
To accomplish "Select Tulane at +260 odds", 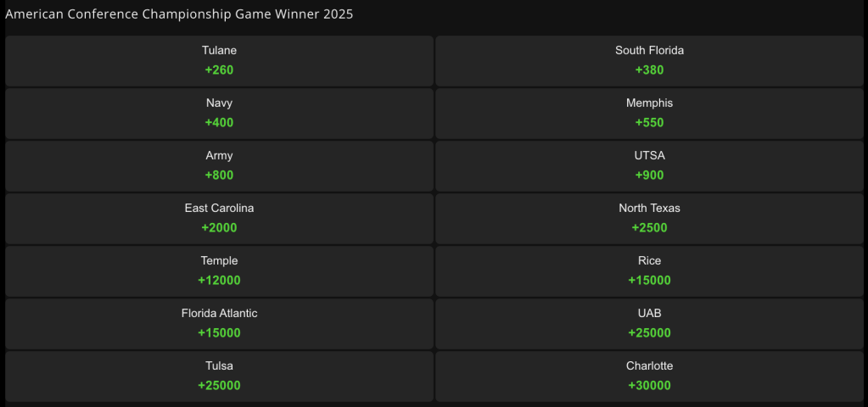I will 219,61.
